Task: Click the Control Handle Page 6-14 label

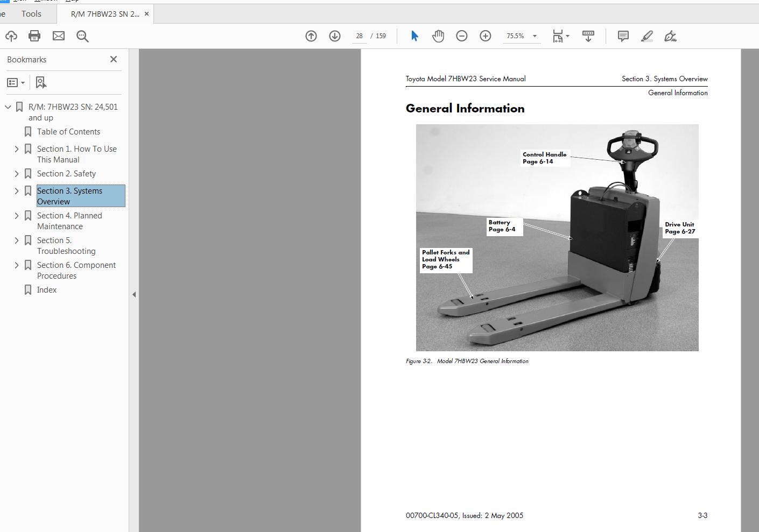Action: coord(544,158)
